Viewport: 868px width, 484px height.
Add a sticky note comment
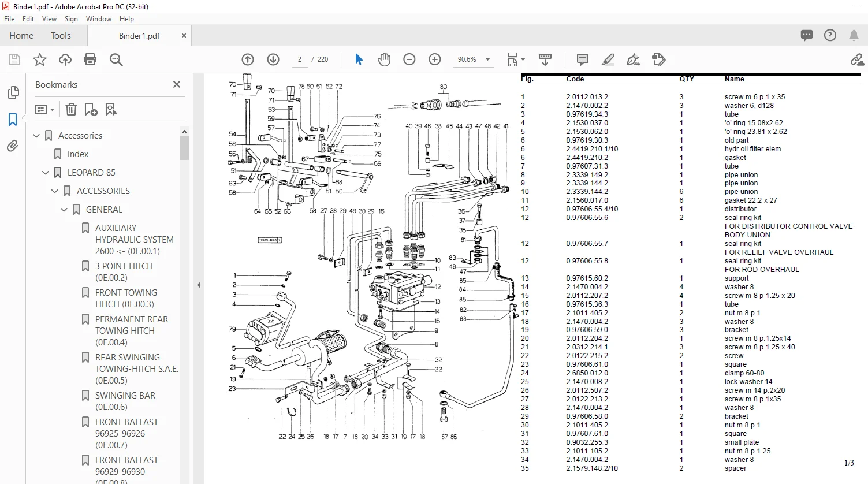583,59
